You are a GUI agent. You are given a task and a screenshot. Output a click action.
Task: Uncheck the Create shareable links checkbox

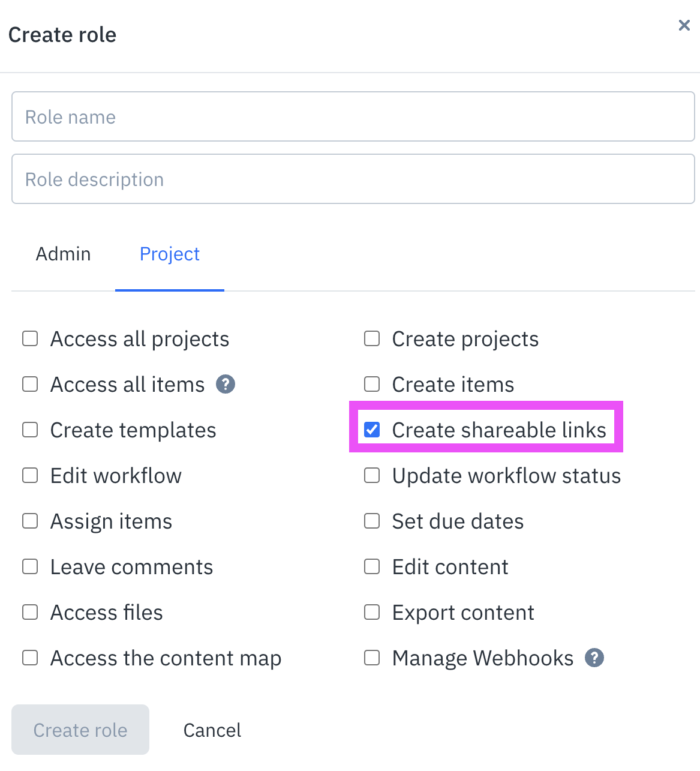[x=372, y=430]
